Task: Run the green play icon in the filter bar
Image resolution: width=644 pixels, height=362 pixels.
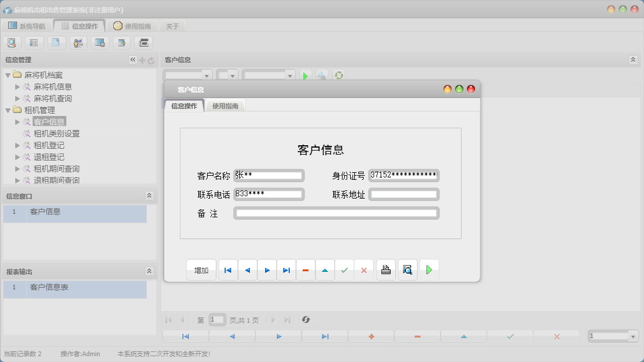Action: (x=306, y=75)
